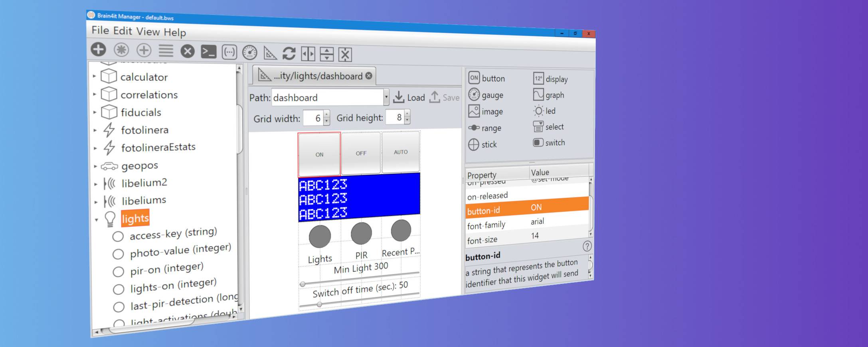The height and width of the screenshot is (347, 868).
Task: Click the gauge dashboard toolbar icon
Action: coord(250,53)
